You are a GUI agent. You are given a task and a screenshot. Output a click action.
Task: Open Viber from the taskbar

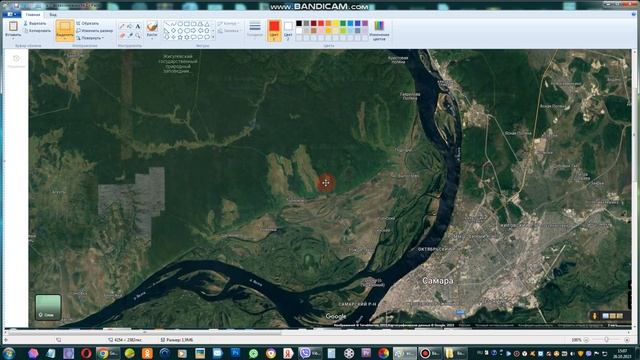(x=310, y=353)
